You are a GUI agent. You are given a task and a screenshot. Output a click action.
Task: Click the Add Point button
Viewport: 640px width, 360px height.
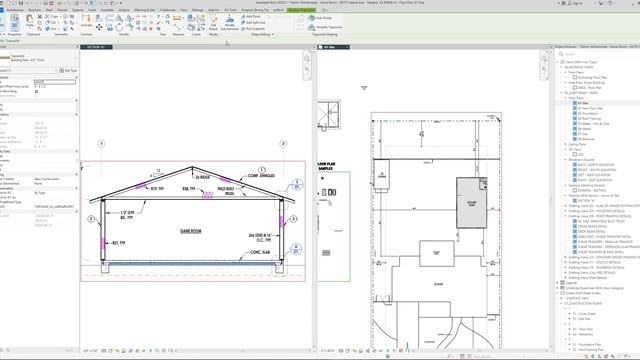pos(250,17)
